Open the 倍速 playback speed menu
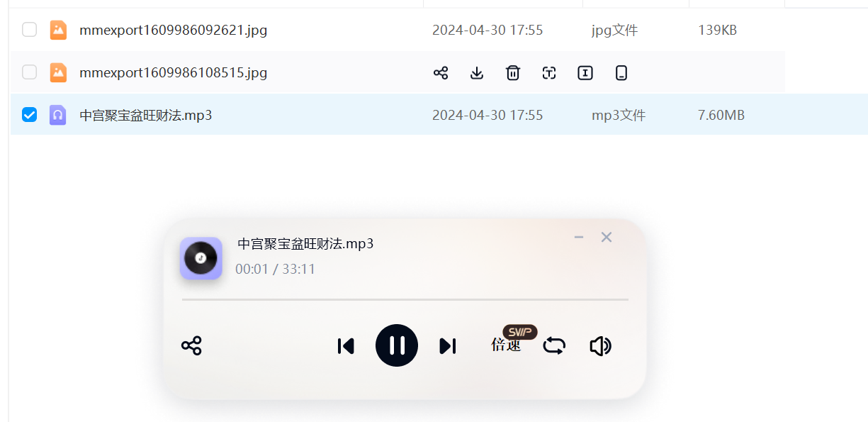The height and width of the screenshot is (422, 868). (506, 345)
